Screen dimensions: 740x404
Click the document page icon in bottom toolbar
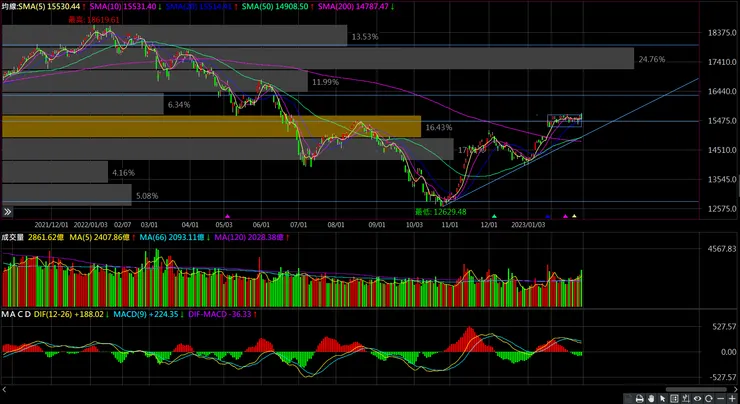629,398
